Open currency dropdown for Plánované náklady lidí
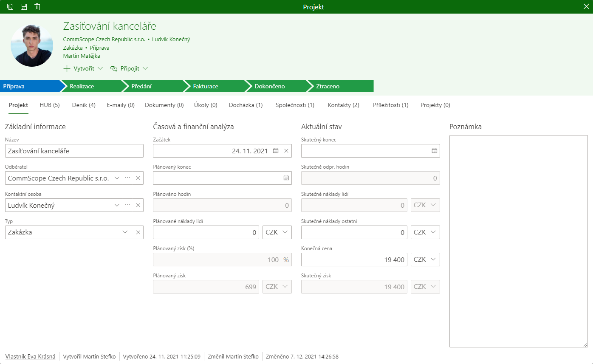Image resolution: width=593 pixels, height=364 pixels. click(x=277, y=232)
